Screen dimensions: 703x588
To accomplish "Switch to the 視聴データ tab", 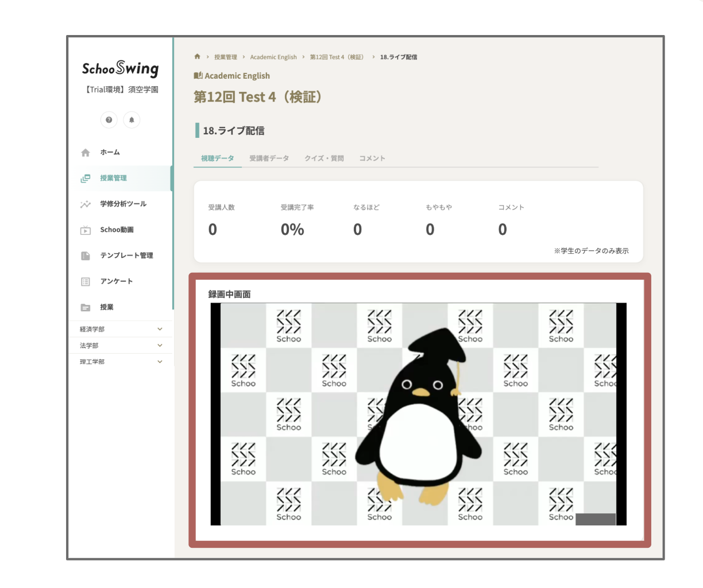I will [x=218, y=158].
